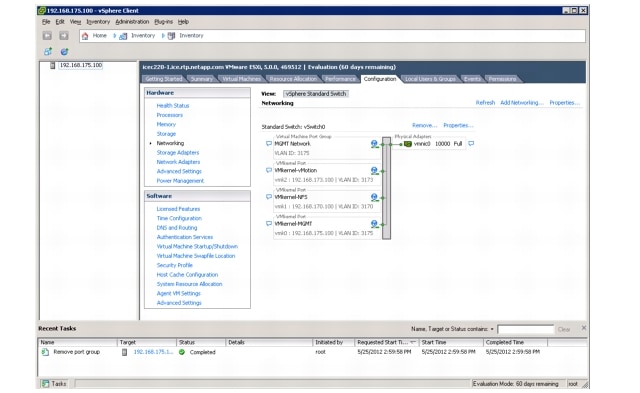
Task: Open Time Configuration under Software
Action: [179, 218]
